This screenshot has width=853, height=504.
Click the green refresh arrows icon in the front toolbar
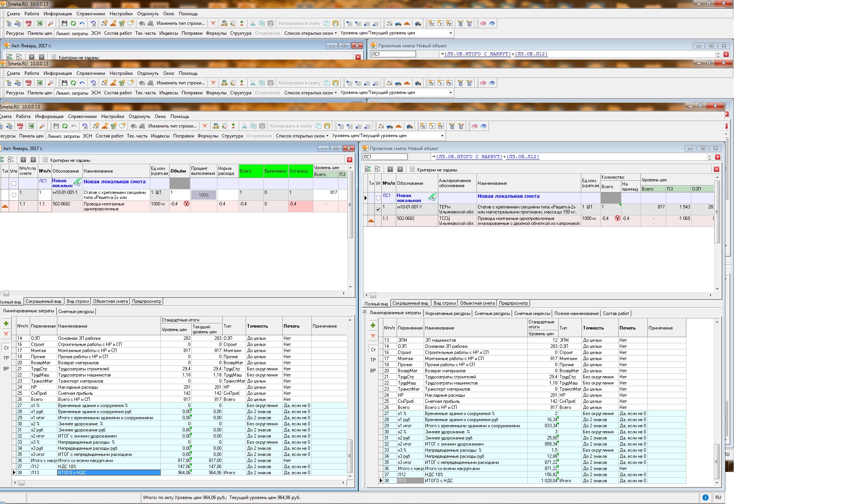coord(65,126)
